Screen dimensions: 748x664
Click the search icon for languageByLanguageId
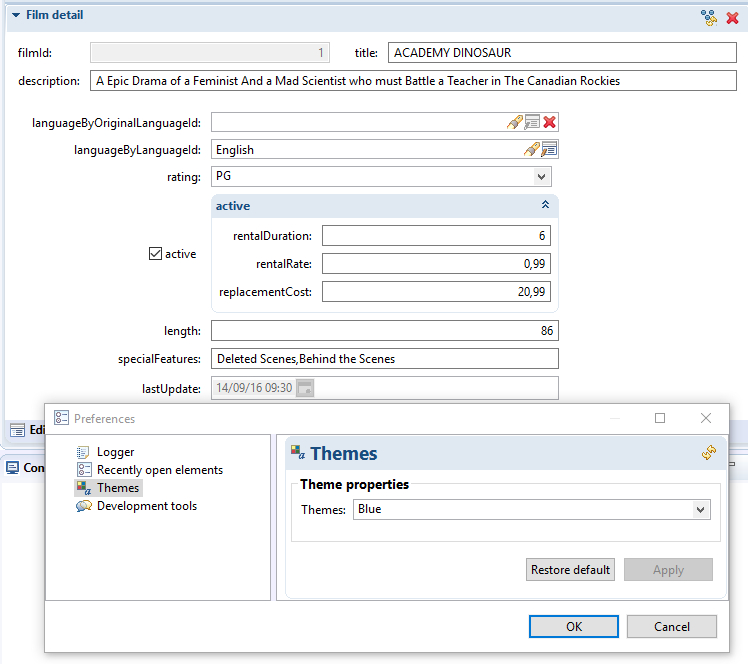[532, 150]
